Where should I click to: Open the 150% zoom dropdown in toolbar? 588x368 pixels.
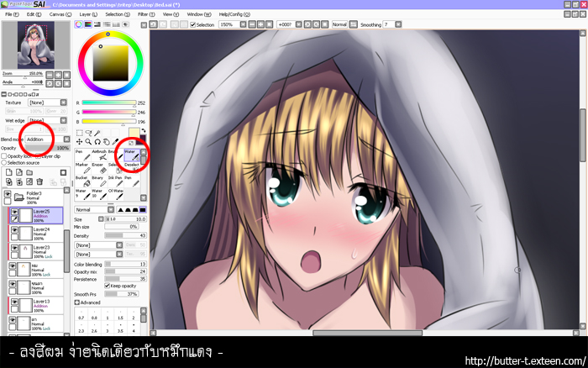point(243,24)
